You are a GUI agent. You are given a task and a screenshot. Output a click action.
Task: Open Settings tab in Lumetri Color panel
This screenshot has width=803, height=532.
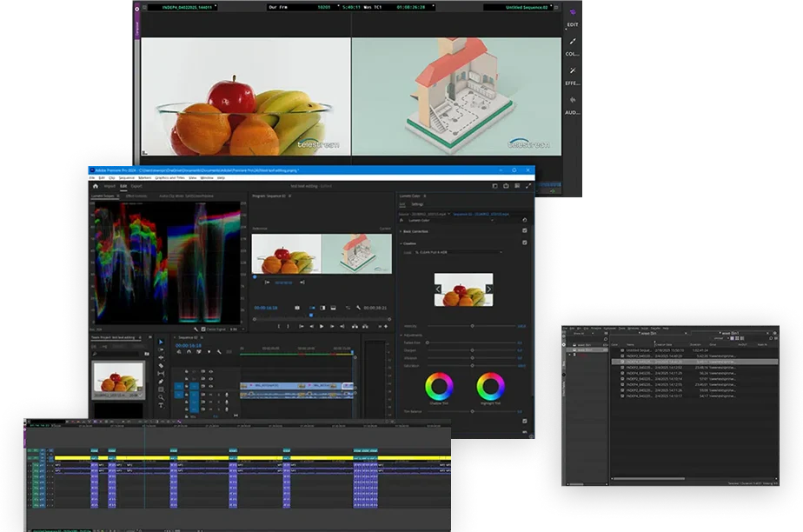coord(417,203)
